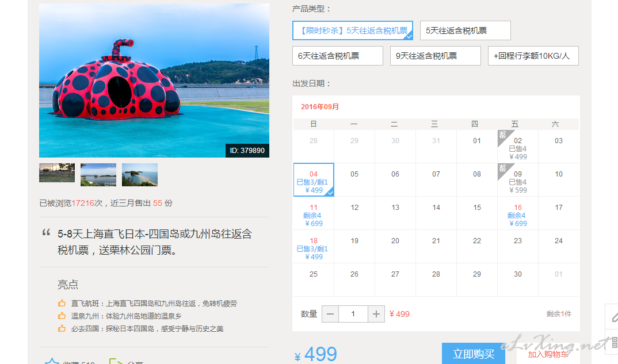The height and width of the screenshot is (364, 618).
Task: Click the 立即购买 button
Action: [474, 354]
